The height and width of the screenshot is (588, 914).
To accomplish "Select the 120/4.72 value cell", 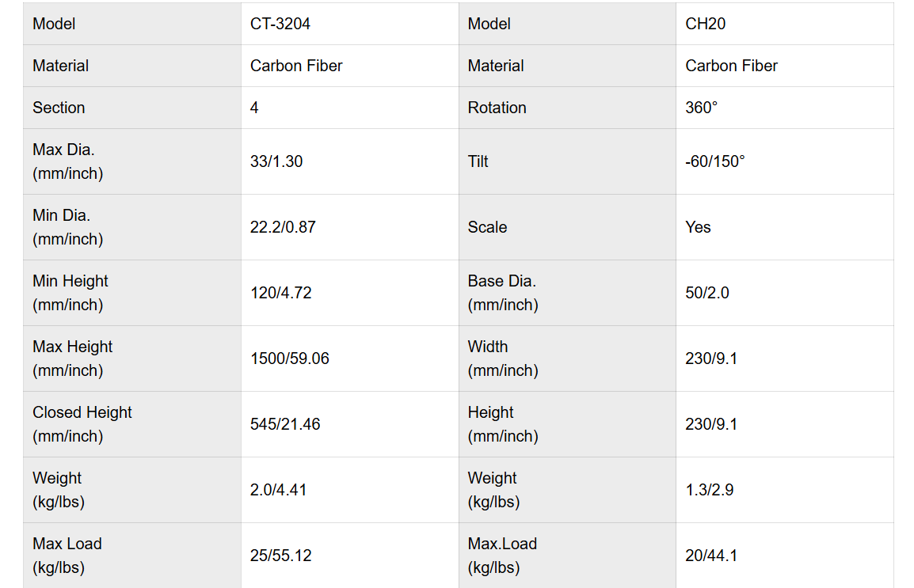I will 281,293.
